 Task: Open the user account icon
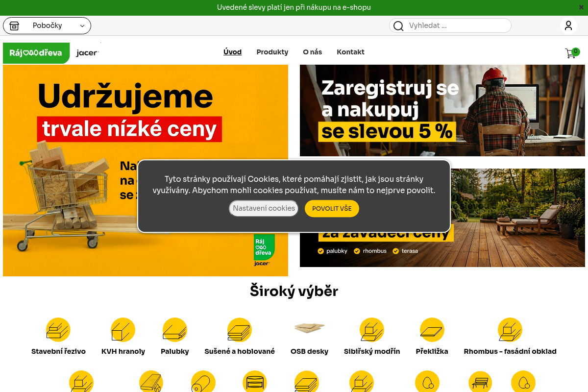[568, 25]
